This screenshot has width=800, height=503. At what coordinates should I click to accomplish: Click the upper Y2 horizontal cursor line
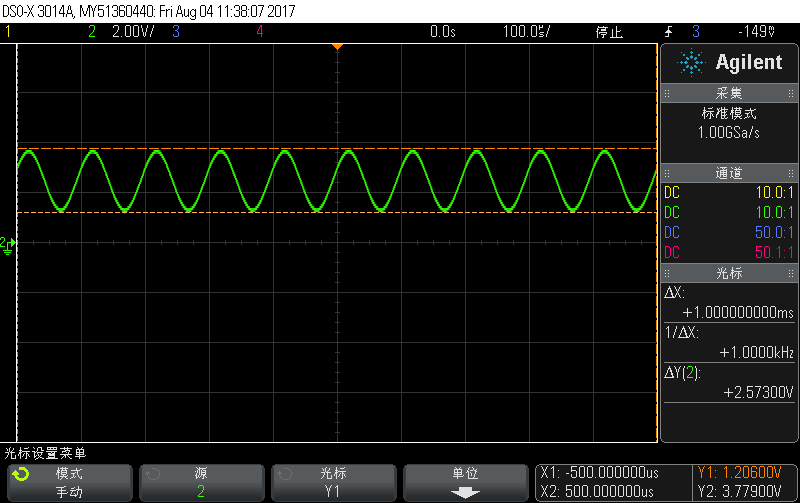click(x=337, y=148)
